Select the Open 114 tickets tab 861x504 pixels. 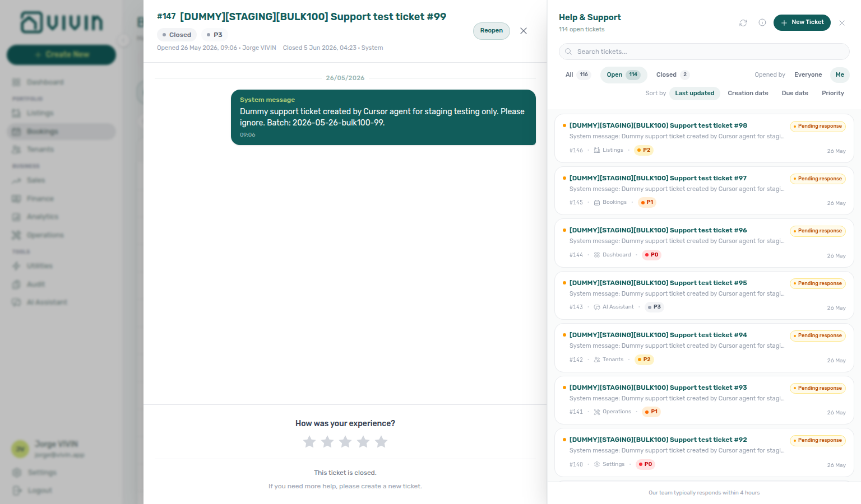[623, 74]
